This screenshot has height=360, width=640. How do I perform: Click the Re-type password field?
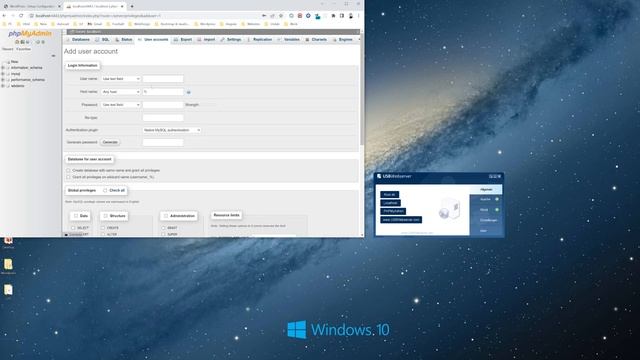[163, 118]
